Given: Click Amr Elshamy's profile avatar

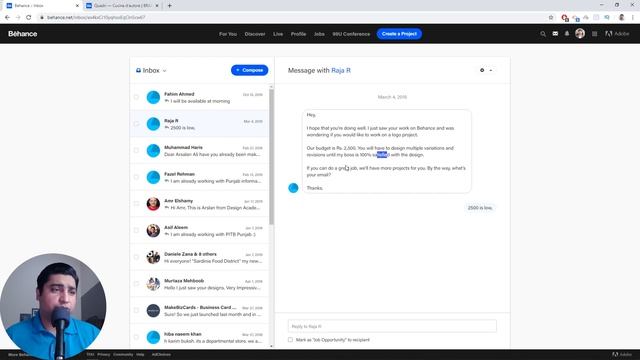Looking at the screenshot, I should coord(153,204).
